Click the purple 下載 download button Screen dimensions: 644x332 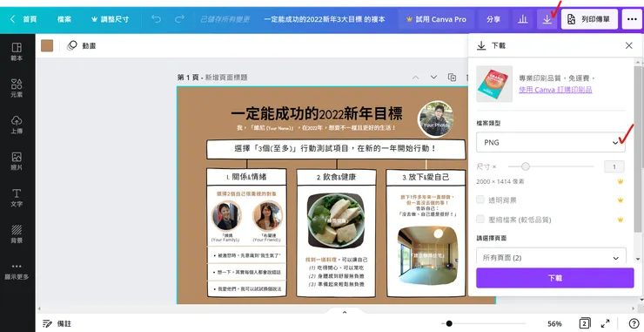point(555,278)
